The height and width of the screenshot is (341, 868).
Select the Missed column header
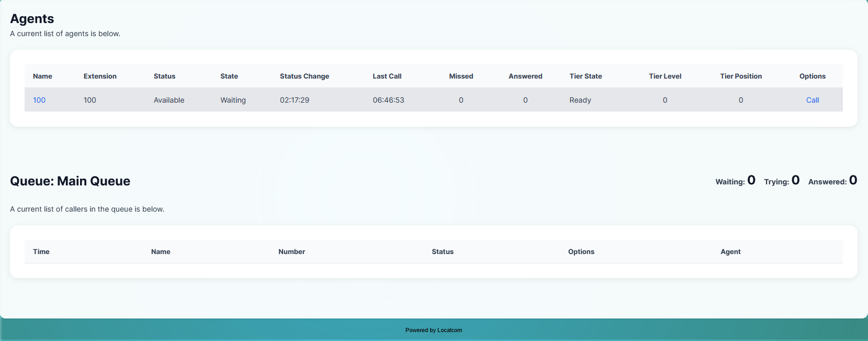pos(460,76)
